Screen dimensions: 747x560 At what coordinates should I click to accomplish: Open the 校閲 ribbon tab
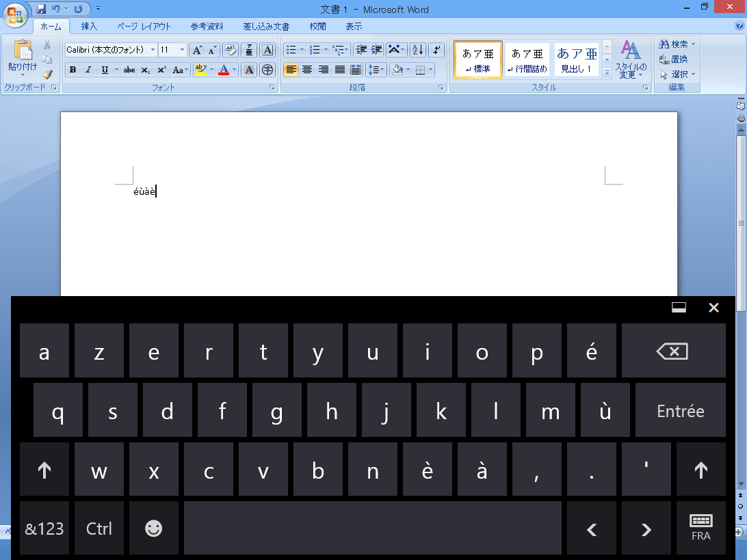click(x=318, y=26)
